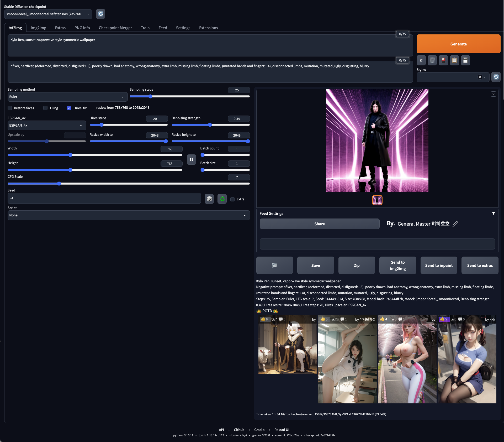Edit author name with the pencil icon
Screen dimensions: 504x442
pos(455,224)
